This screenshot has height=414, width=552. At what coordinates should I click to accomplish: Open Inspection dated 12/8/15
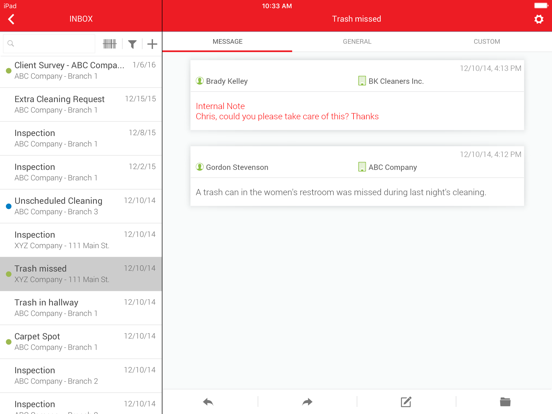(x=81, y=138)
